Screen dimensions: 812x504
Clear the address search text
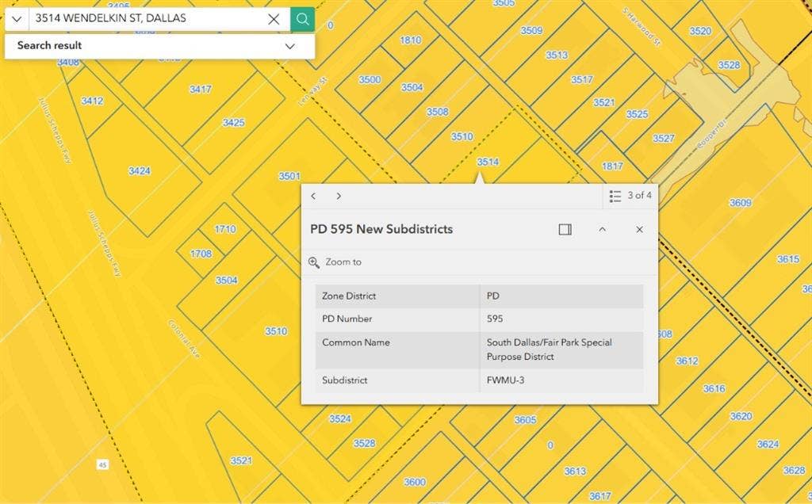pos(274,20)
